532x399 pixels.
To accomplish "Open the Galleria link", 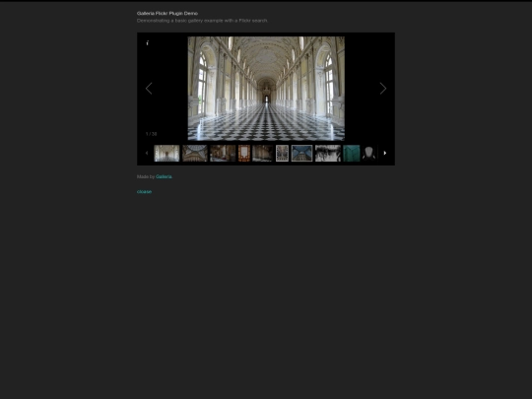I will (x=164, y=176).
